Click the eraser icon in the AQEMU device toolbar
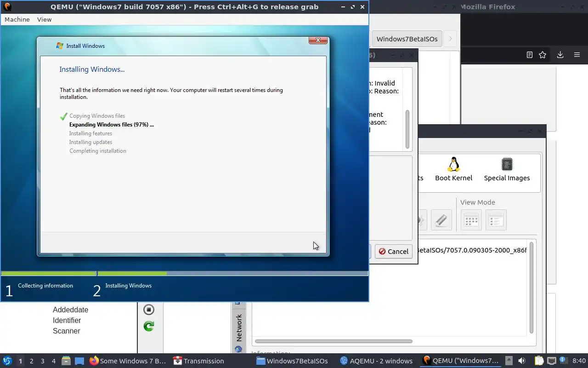This screenshot has width=588, height=368. pyautogui.click(x=441, y=220)
